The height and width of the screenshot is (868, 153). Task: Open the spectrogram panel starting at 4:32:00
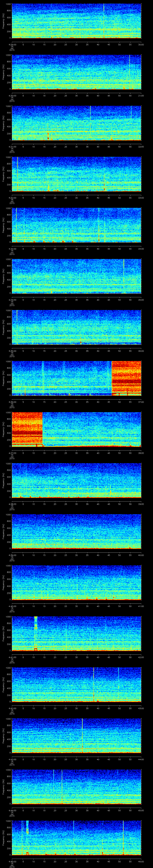click(76, 174)
